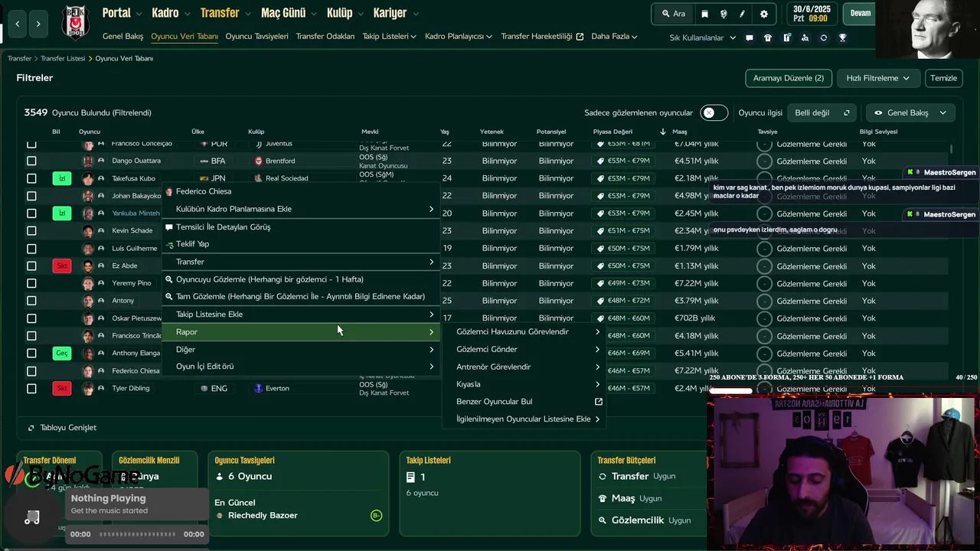Click the B- rating badge for Riechedly Bazoer

point(376,516)
